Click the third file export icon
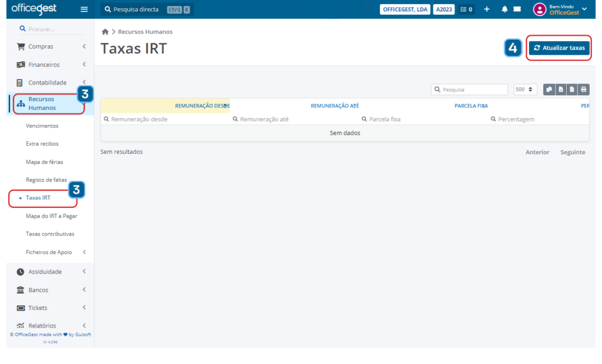 (572, 89)
